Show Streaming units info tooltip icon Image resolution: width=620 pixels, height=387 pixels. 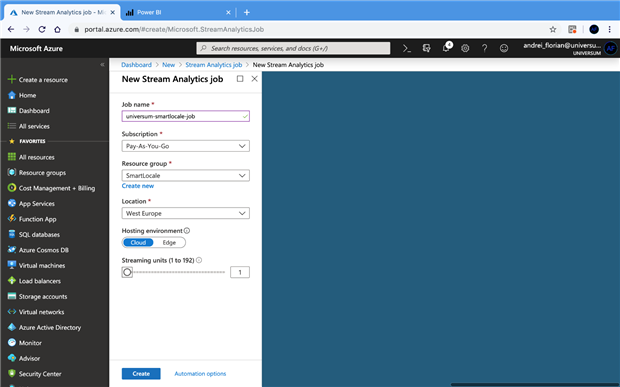click(x=199, y=260)
